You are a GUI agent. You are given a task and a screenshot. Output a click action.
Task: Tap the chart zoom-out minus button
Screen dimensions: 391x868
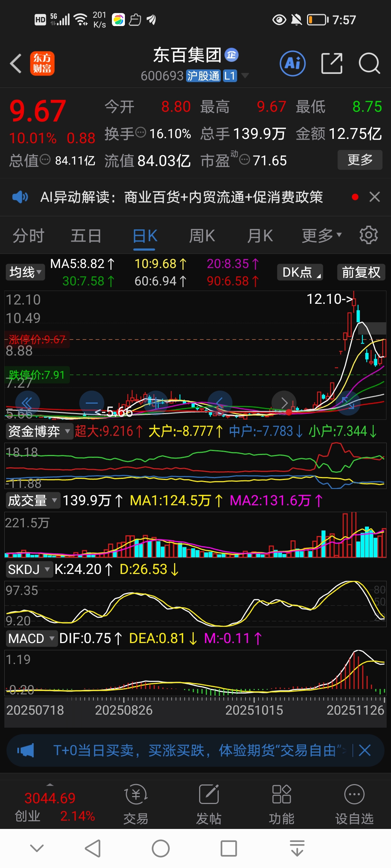click(x=92, y=403)
